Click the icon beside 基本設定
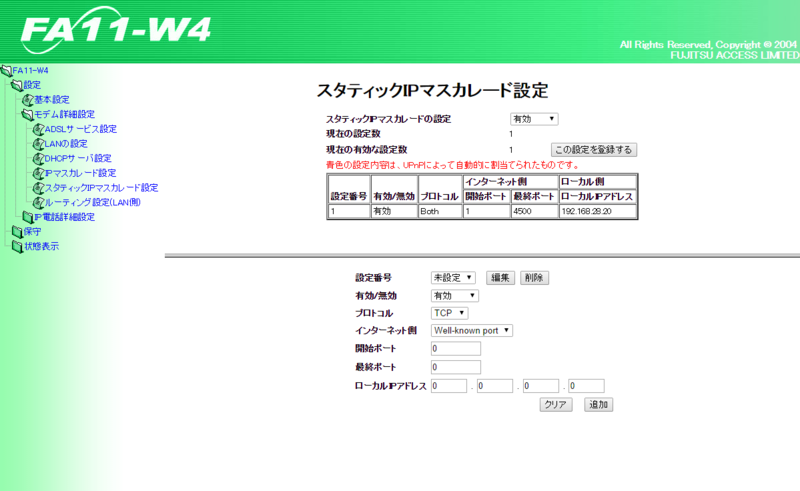Screen dimensions: 800x491 (x=28, y=100)
